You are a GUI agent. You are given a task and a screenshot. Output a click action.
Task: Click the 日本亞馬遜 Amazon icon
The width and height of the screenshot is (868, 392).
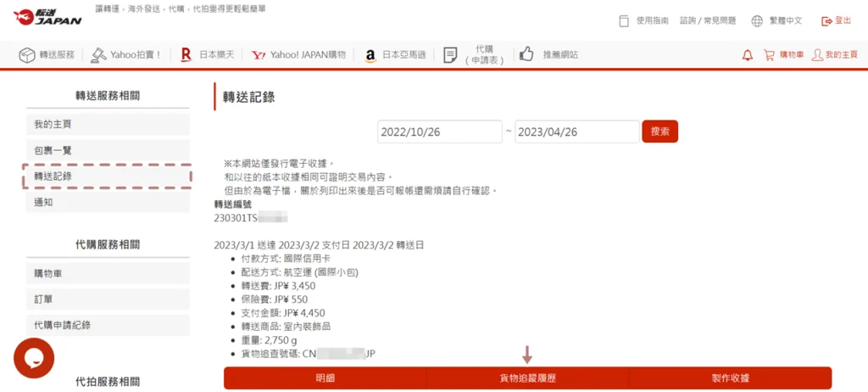[370, 55]
